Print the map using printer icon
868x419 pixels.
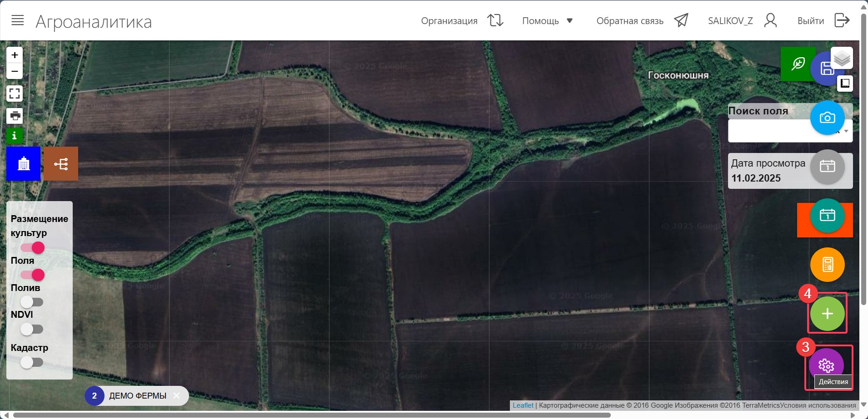[x=15, y=116]
